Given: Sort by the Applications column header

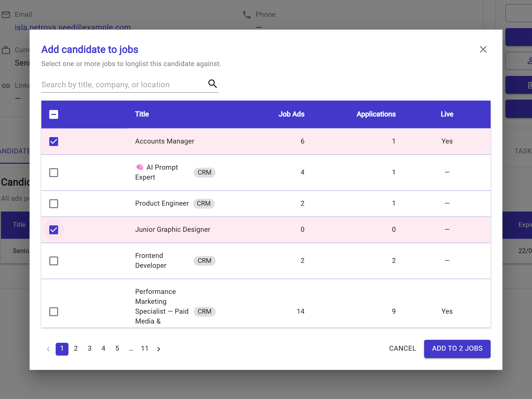Looking at the screenshot, I should click(376, 114).
